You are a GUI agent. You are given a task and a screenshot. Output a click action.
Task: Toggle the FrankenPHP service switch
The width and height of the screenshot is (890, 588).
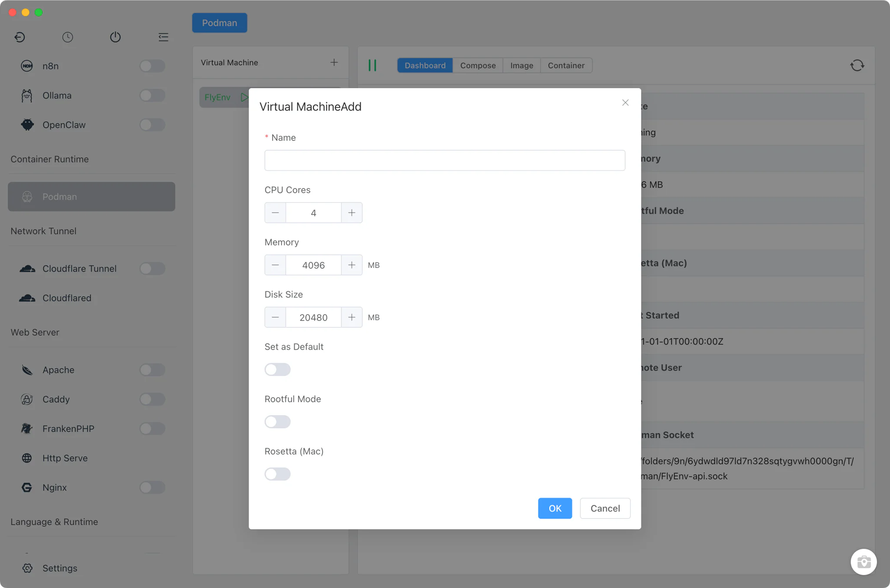(152, 429)
